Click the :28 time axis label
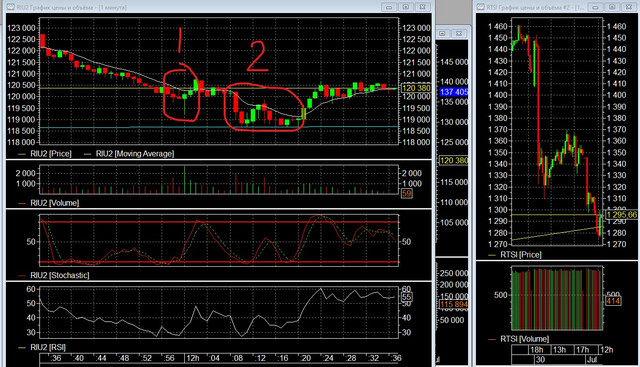 (x=351, y=358)
